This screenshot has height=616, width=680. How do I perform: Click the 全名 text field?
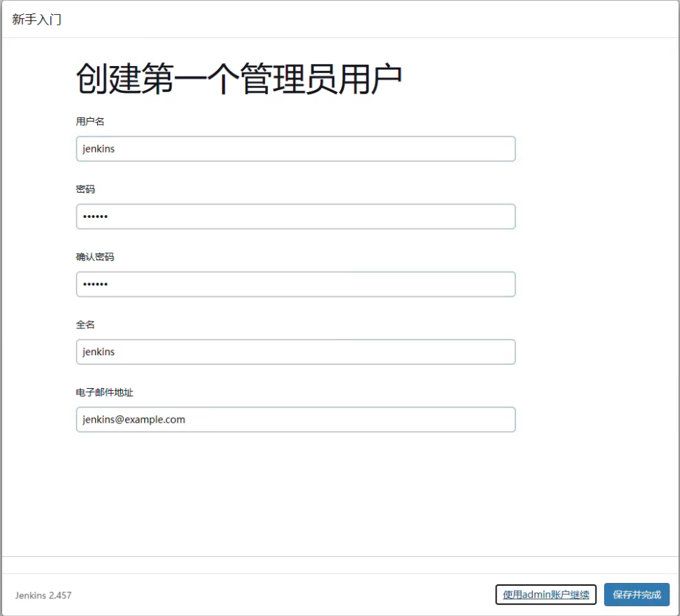pos(295,352)
